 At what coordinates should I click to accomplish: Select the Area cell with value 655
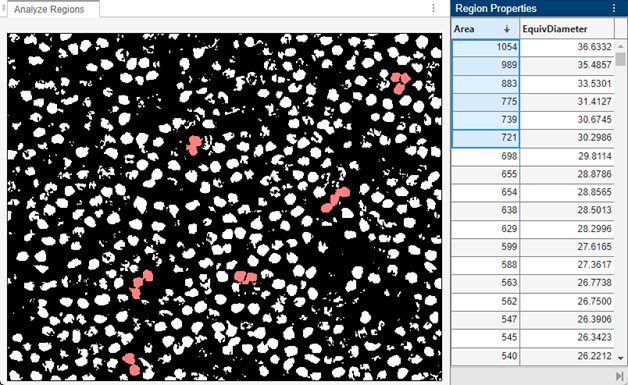click(485, 174)
